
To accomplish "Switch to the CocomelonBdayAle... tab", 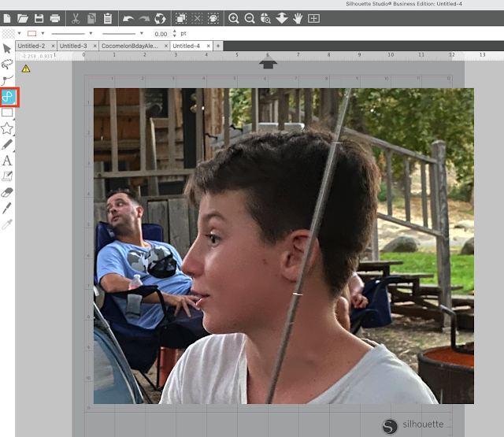I will click(x=130, y=46).
